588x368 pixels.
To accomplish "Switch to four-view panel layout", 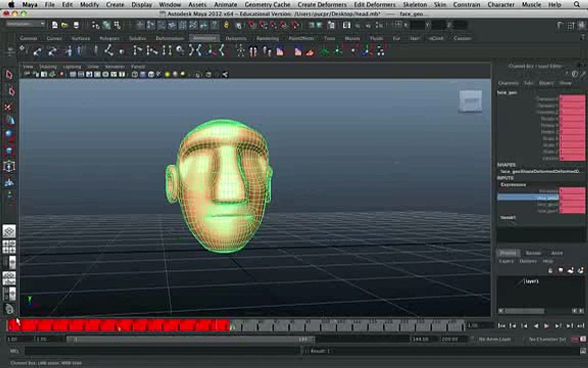I will (x=9, y=247).
